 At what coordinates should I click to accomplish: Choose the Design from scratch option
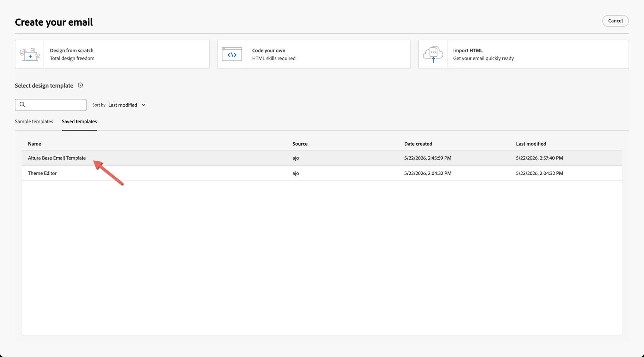coord(112,54)
